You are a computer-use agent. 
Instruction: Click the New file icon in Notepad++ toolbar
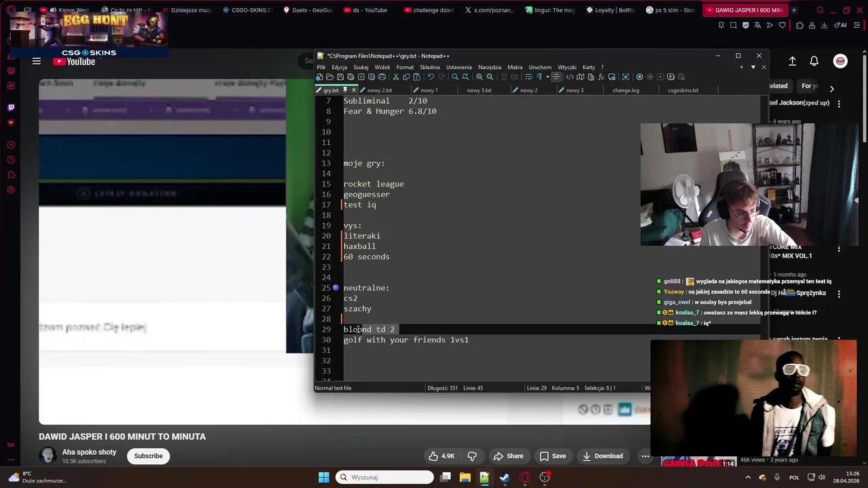coord(319,77)
